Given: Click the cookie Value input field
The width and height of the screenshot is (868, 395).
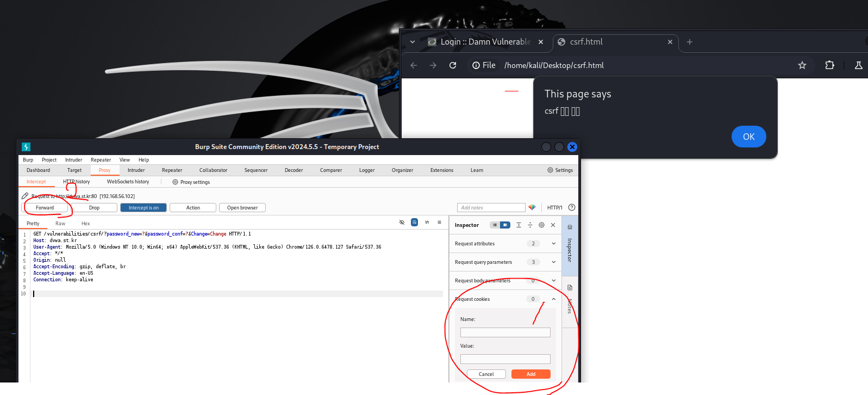Looking at the screenshot, I should 505,359.
